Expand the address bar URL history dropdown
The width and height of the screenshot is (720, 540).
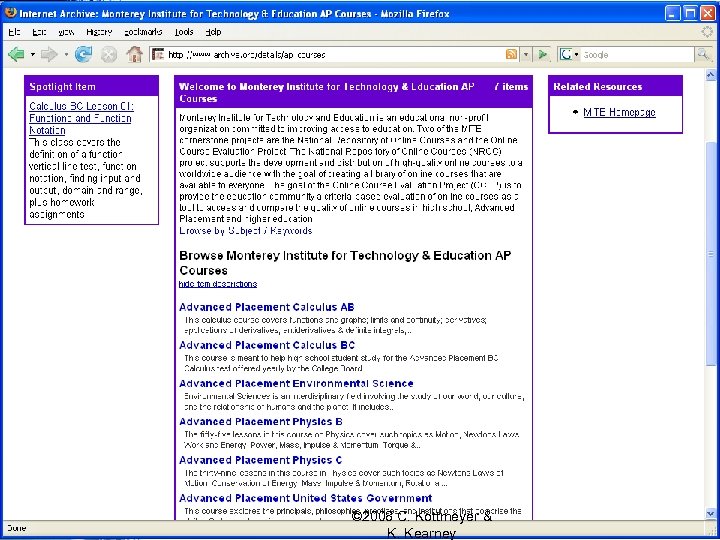click(x=526, y=55)
